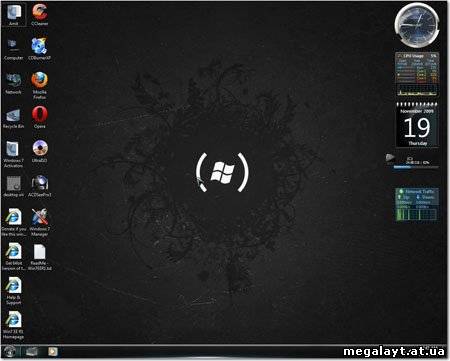The image size is (450, 361).
Task: Open the UltraISO desktop shortcut
Action: [39, 151]
